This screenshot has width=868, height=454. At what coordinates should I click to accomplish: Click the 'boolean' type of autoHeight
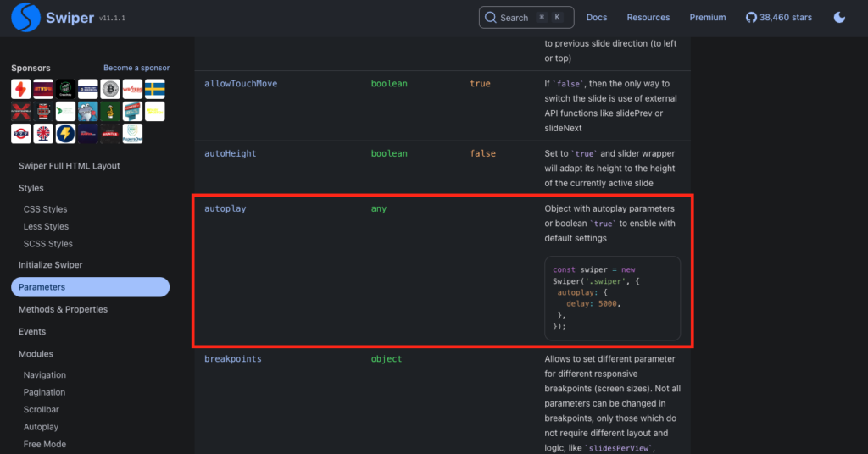389,153
